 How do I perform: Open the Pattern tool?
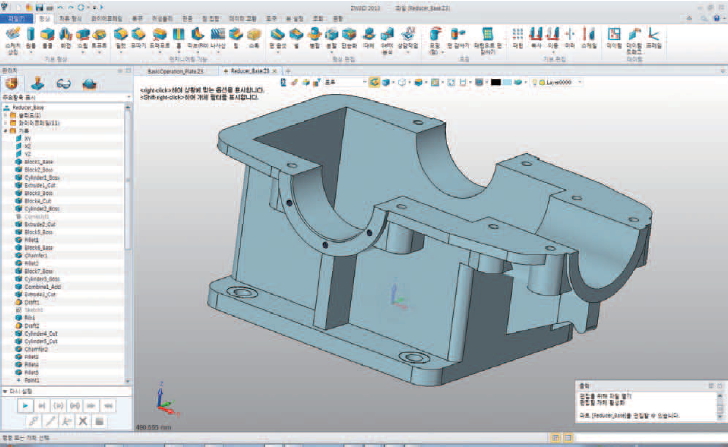click(518, 37)
